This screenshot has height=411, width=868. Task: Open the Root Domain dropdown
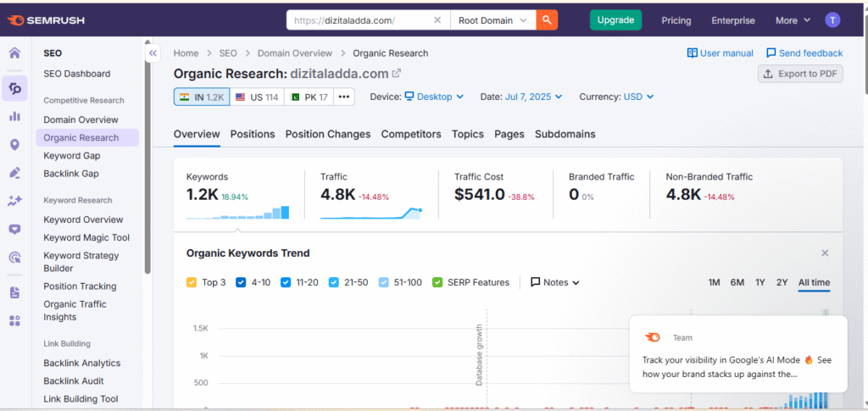coord(493,19)
